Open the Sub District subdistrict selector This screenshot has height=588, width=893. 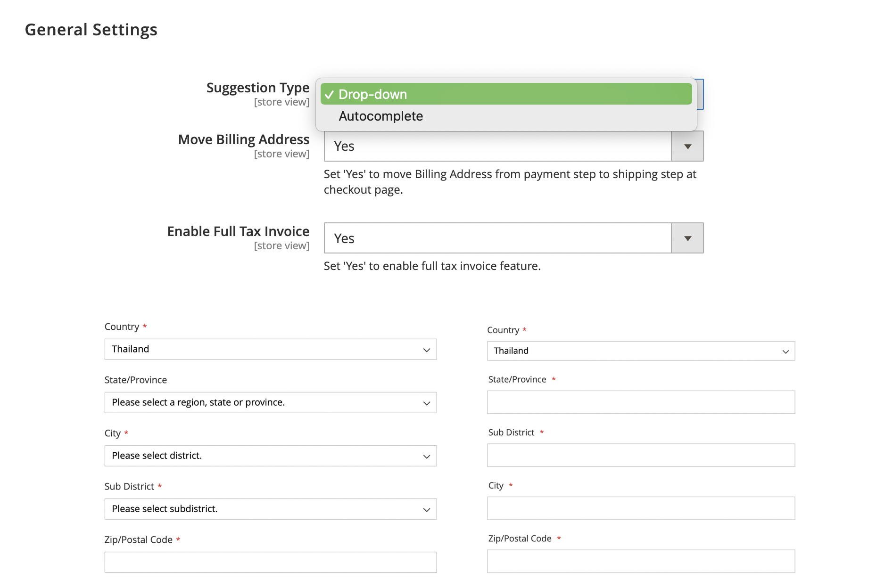coord(270,509)
